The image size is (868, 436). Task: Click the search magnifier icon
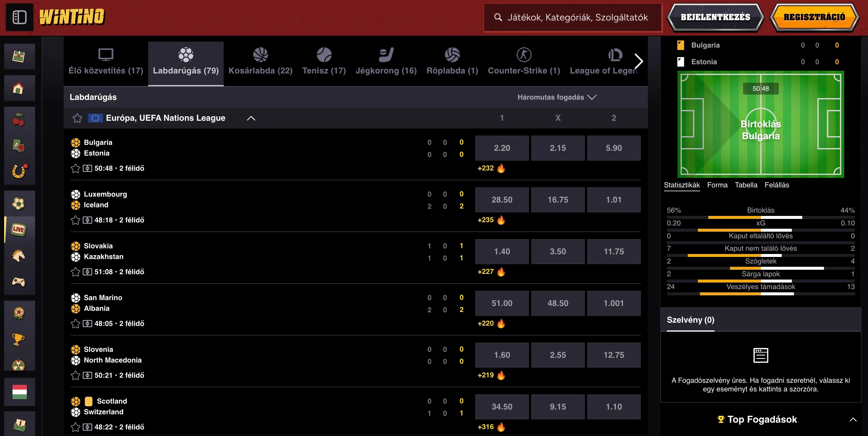[x=498, y=17]
